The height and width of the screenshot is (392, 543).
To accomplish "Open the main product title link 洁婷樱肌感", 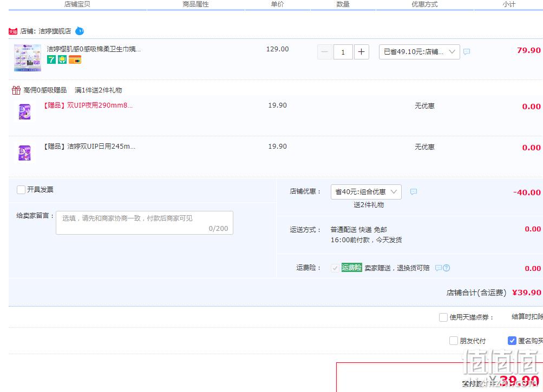I will (94, 49).
